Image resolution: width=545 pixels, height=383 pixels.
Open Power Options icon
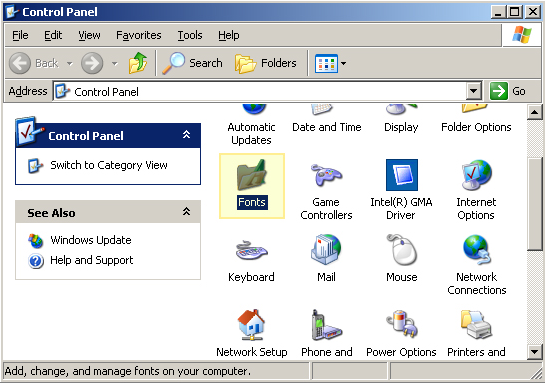coord(401,325)
